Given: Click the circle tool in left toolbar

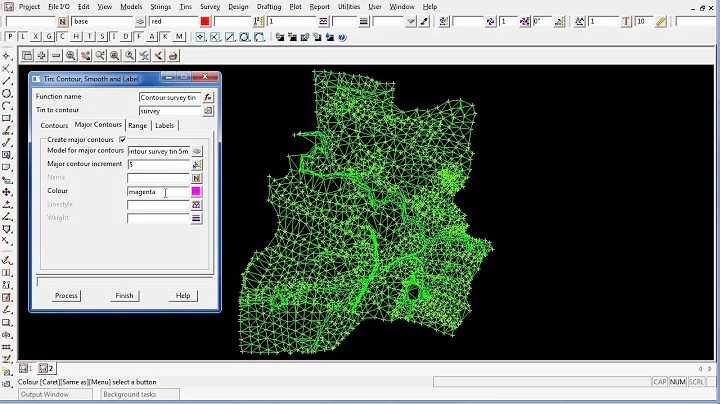Looking at the screenshot, I should (x=6, y=94).
